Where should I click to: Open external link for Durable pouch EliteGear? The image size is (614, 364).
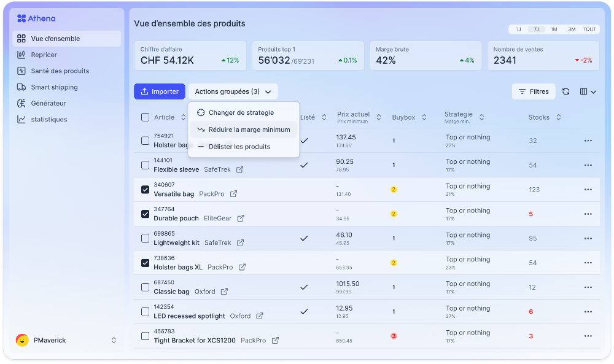pyautogui.click(x=241, y=219)
